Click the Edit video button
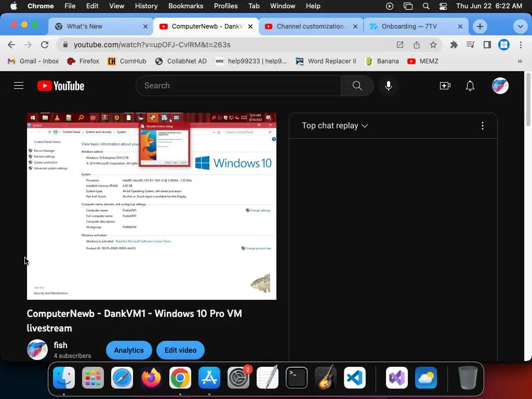Screen dimensions: 532x399 pos(180,350)
